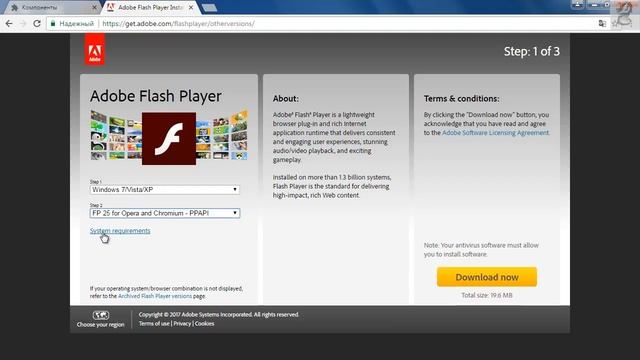Open the Privacy link
Screen dimensions: 640x360
tap(182, 324)
